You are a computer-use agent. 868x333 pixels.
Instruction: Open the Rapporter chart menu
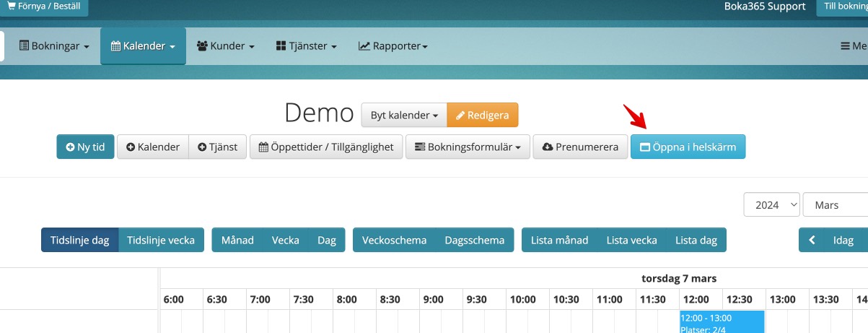[x=393, y=46]
